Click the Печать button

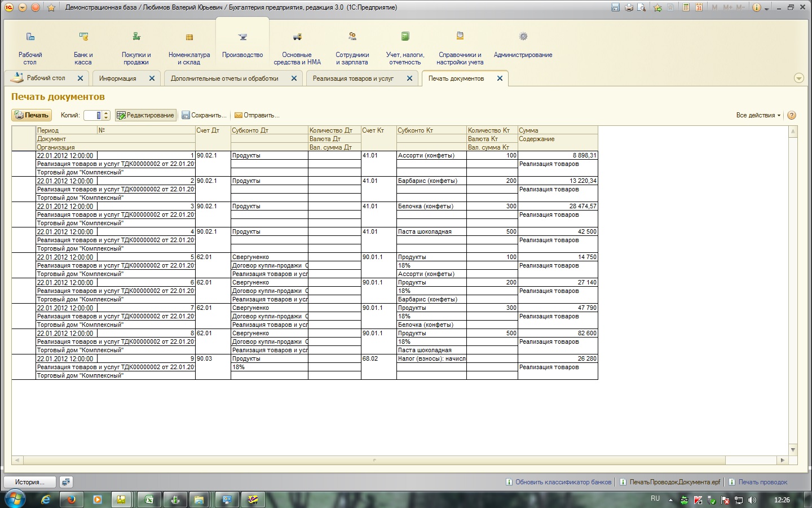(32, 115)
